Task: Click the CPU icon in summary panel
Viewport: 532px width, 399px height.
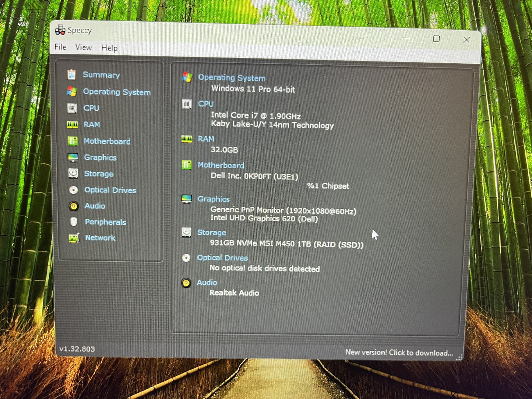Action: pyautogui.click(x=187, y=104)
